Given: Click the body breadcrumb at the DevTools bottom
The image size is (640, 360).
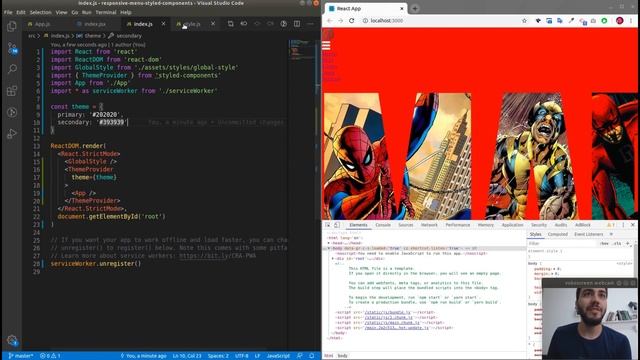Looking at the screenshot, I should tap(342, 356).
